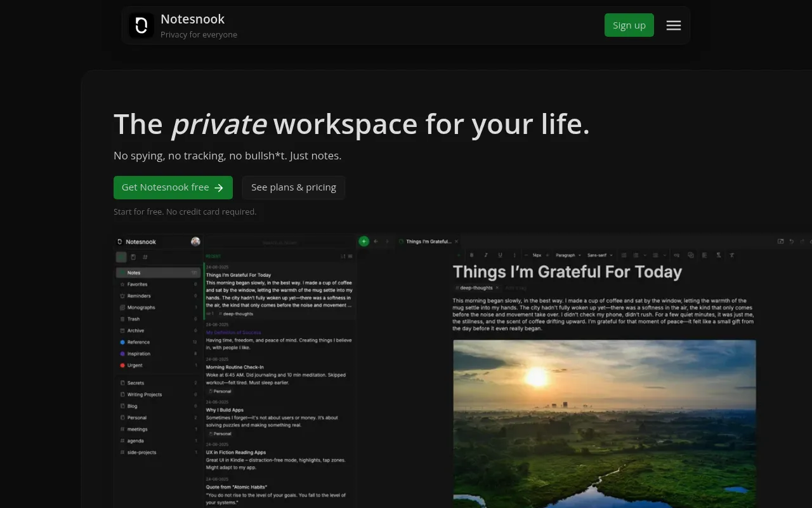Open the Sans-serif font dropdown

(599, 255)
